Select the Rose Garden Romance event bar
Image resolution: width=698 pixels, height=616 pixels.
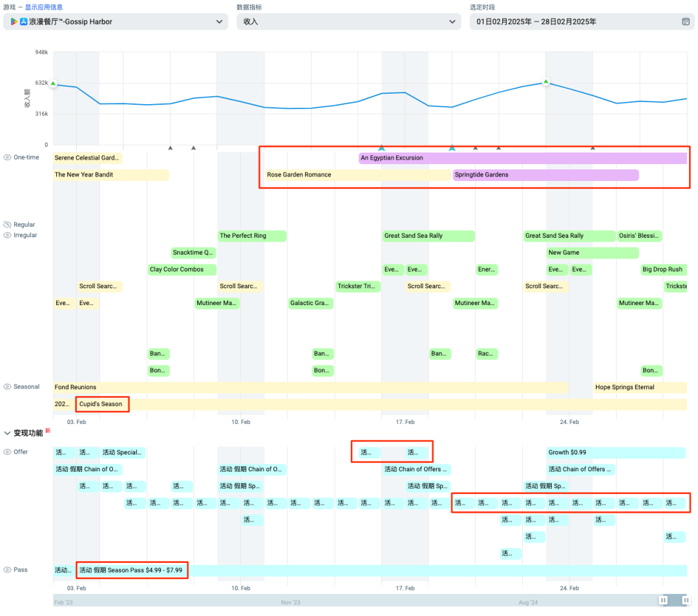coord(358,175)
